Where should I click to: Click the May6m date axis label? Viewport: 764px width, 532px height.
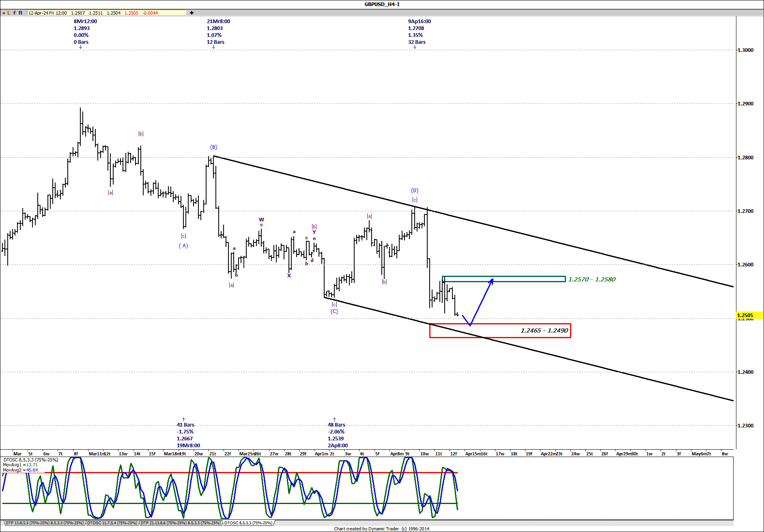point(699,454)
